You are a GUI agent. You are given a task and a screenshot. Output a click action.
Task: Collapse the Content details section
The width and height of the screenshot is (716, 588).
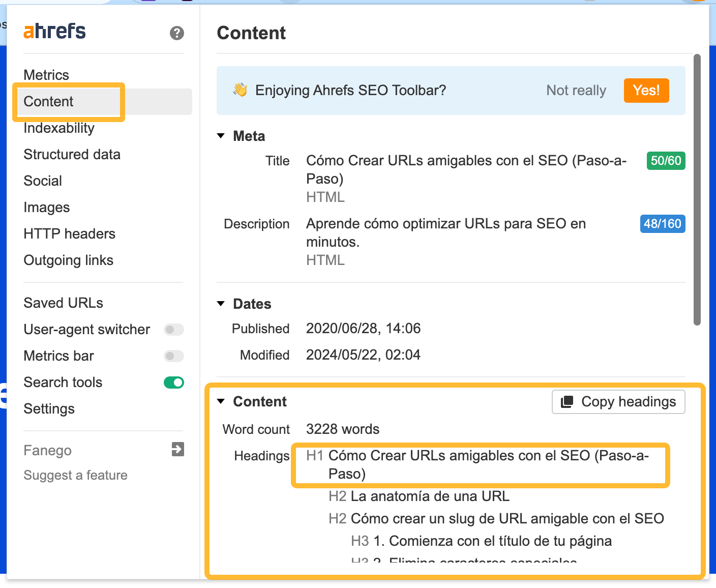coord(221,401)
